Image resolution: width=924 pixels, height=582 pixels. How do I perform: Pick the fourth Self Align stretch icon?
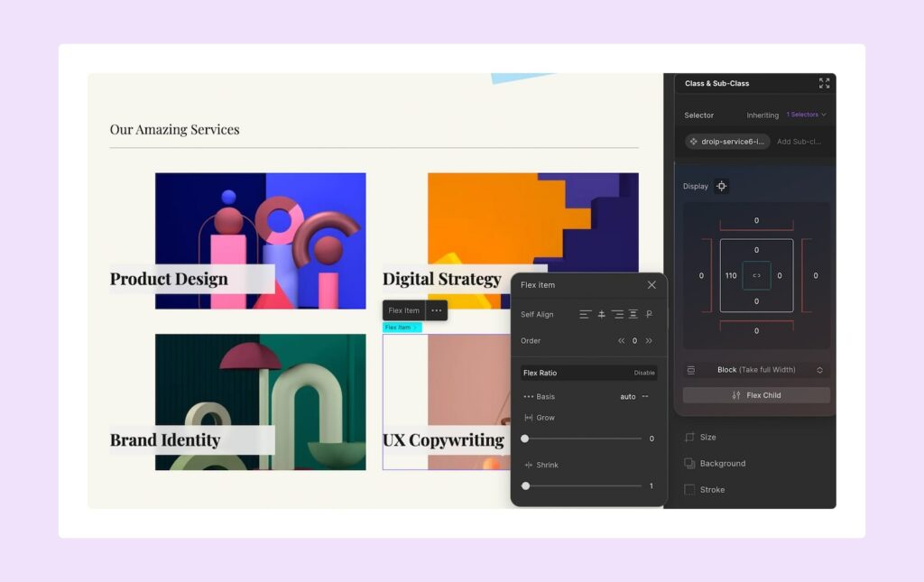point(633,314)
